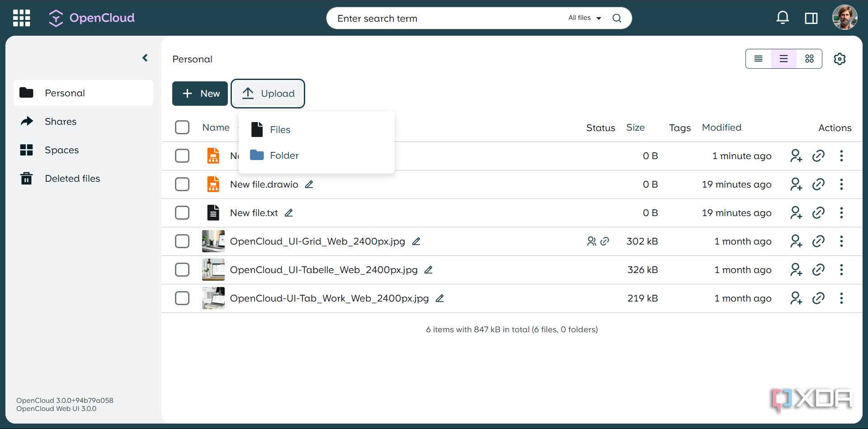The height and width of the screenshot is (429, 868).
Task: Show shared-with-people status of Grid image
Action: [591, 241]
